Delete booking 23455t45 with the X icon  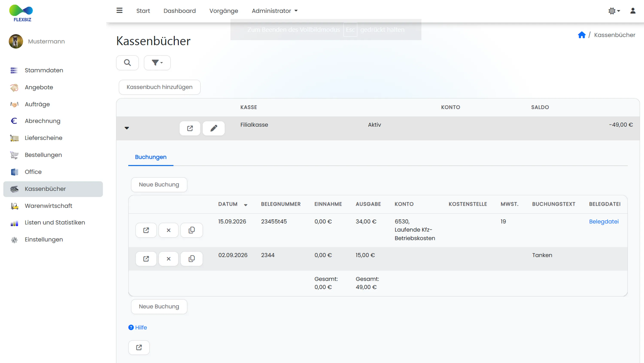(x=169, y=230)
